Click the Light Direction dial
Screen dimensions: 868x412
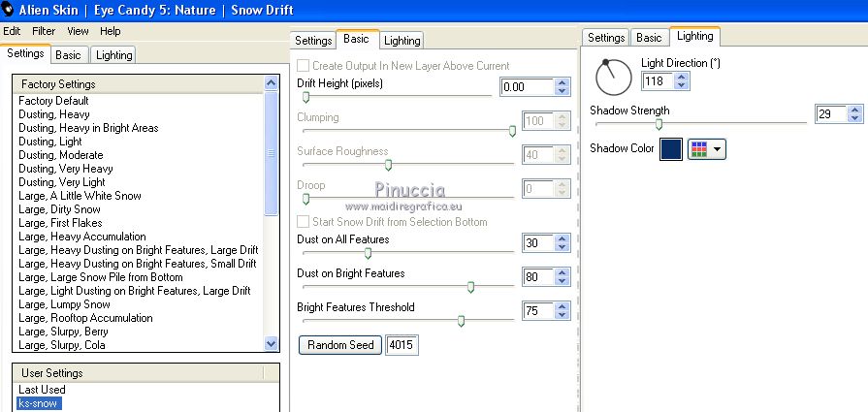(x=613, y=77)
